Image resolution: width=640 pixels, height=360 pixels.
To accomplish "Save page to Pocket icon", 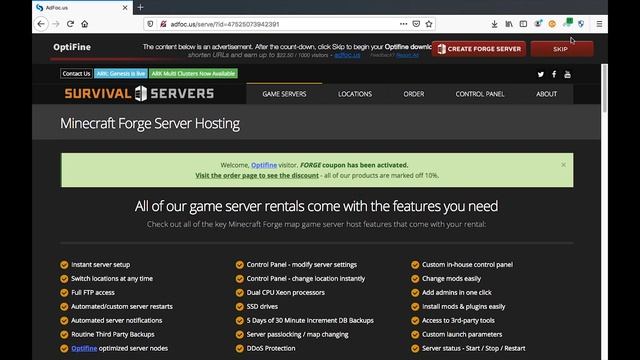I will tap(416, 24).
